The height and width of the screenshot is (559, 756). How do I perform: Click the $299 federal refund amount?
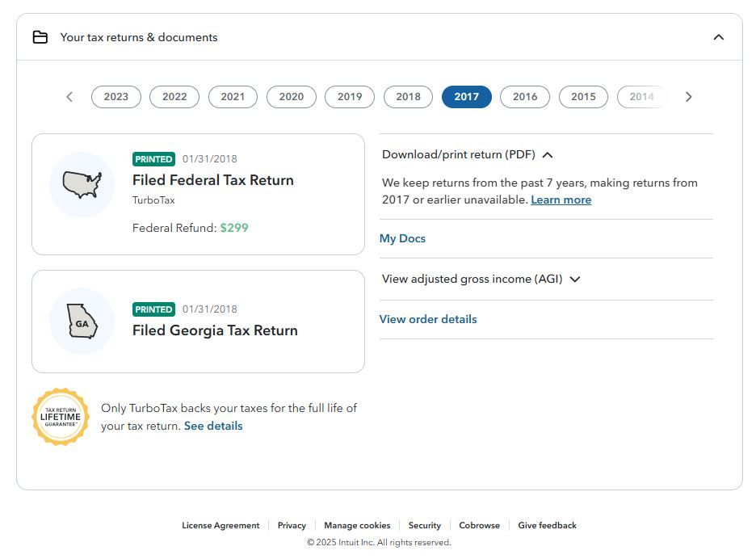[x=234, y=228]
